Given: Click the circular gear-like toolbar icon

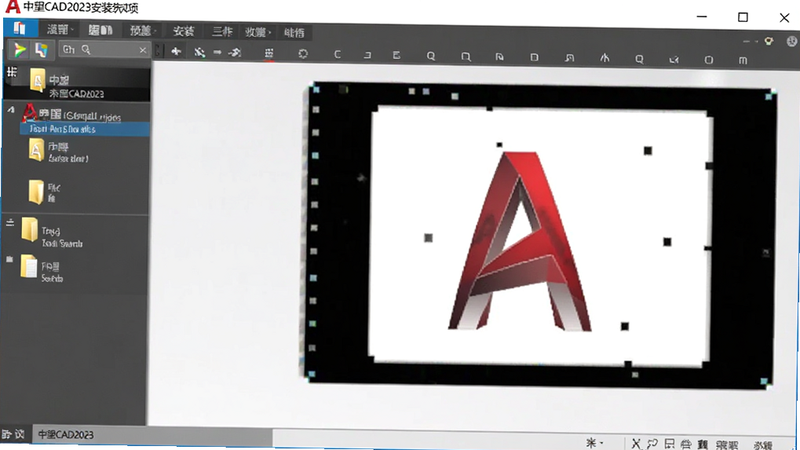Looking at the screenshot, I should [x=303, y=54].
